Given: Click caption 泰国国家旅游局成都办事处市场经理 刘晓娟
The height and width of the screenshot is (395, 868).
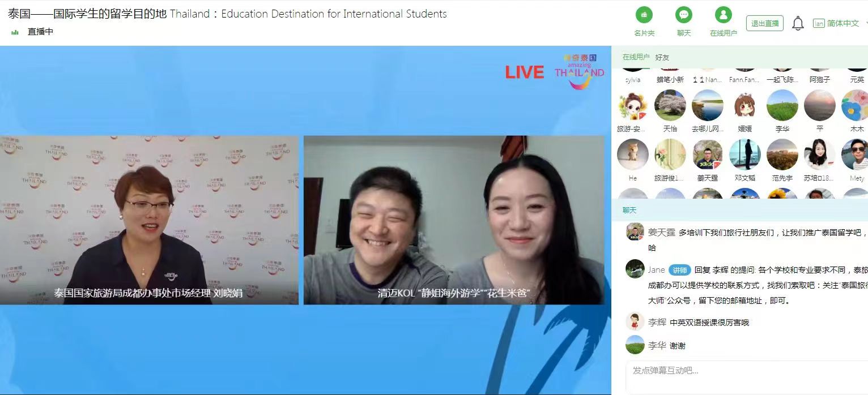Looking at the screenshot, I should pyautogui.click(x=148, y=293).
